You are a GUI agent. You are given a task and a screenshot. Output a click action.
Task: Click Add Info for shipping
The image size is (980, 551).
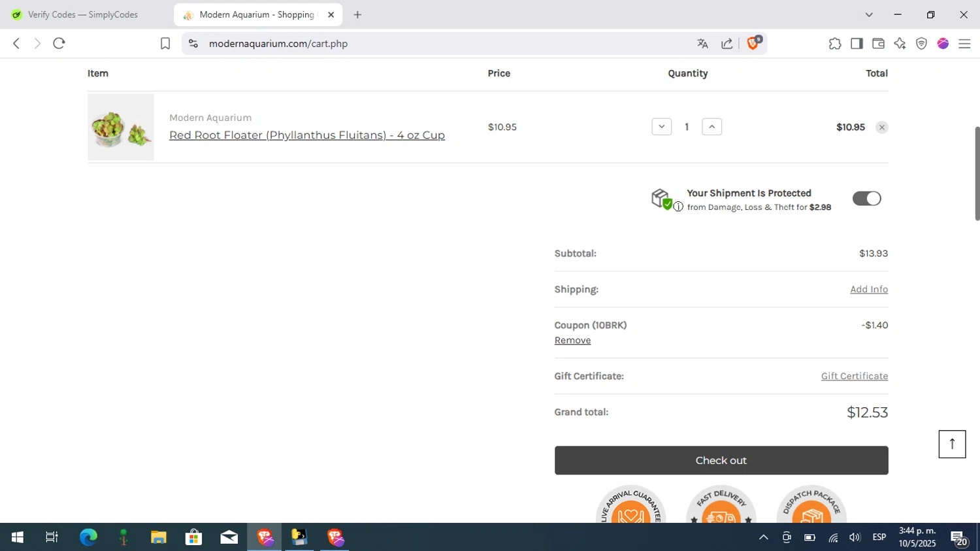tap(868, 289)
